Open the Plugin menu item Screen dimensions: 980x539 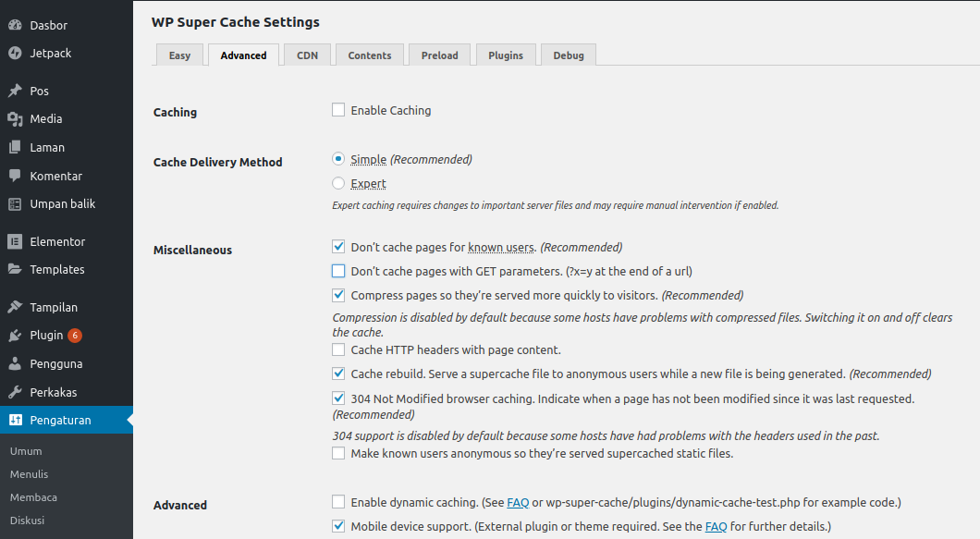67,336
